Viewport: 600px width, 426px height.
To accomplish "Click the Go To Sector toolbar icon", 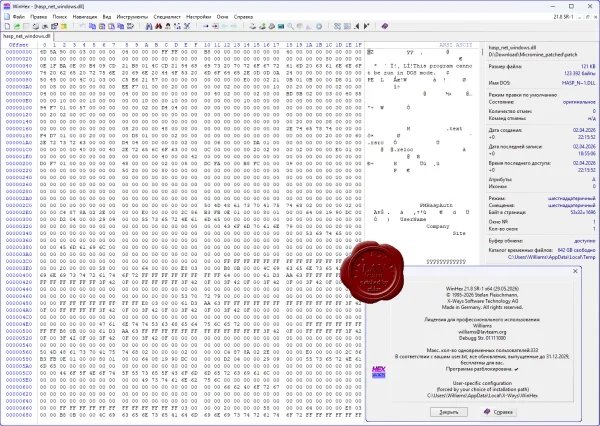I will [215, 26].
